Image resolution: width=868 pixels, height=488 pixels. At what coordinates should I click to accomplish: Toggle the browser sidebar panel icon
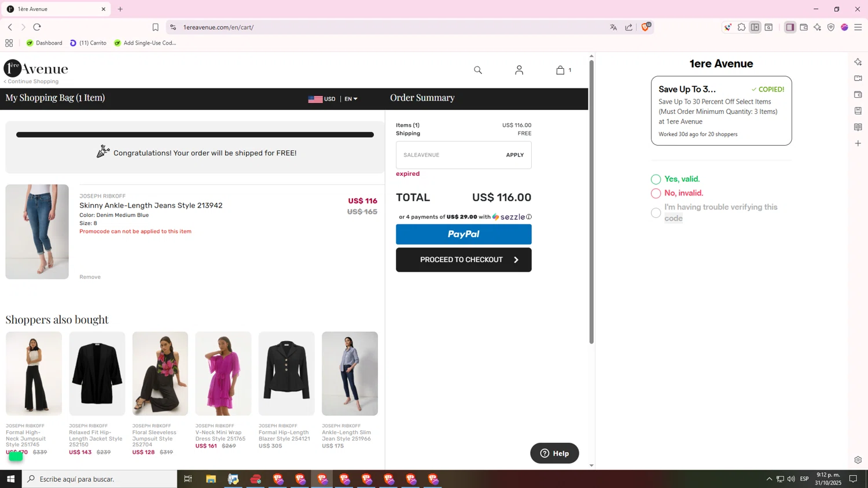click(x=790, y=27)
